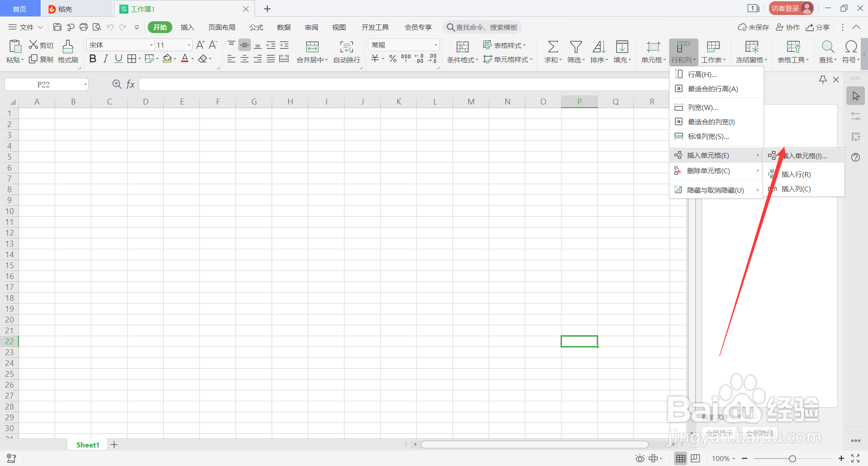Increase font size with A+ icon
The image size is (868, 466).
(x=200, y=45)
